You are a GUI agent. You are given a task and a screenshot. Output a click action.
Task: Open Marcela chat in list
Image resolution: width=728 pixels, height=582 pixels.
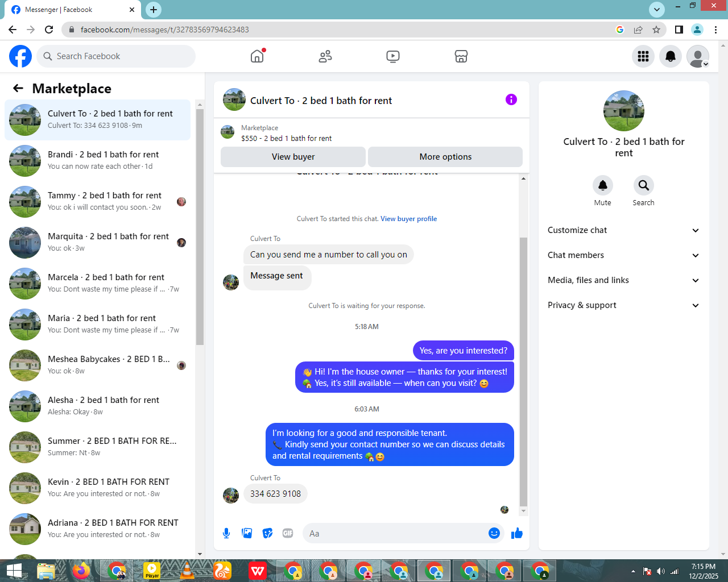tap(98, 284)
